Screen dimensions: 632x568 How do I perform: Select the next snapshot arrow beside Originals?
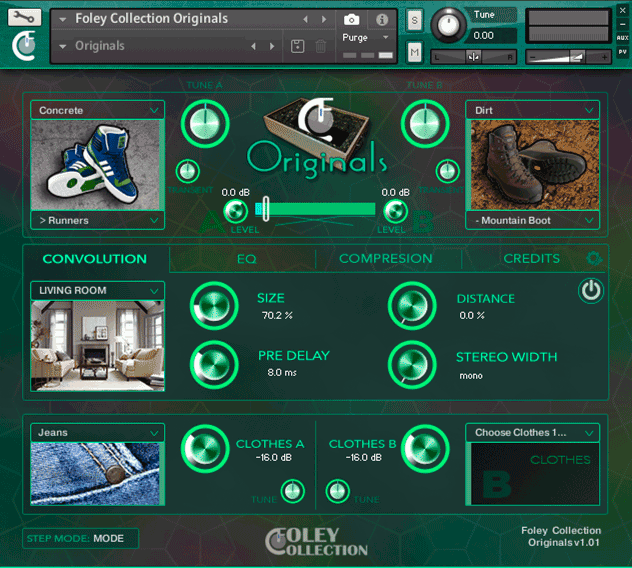click(272, 46)
